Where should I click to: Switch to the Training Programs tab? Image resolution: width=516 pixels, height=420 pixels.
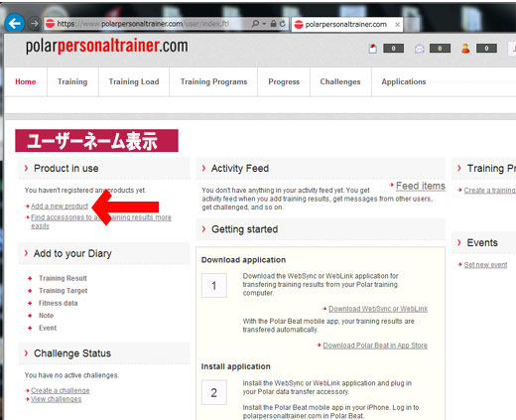pyautogui.click(x=213, y=81)
